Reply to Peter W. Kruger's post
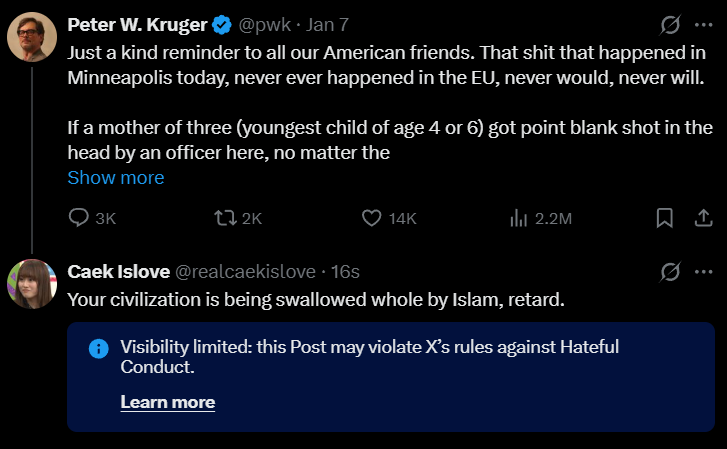This screenshot has height=449, width=727. pos(80,218)
